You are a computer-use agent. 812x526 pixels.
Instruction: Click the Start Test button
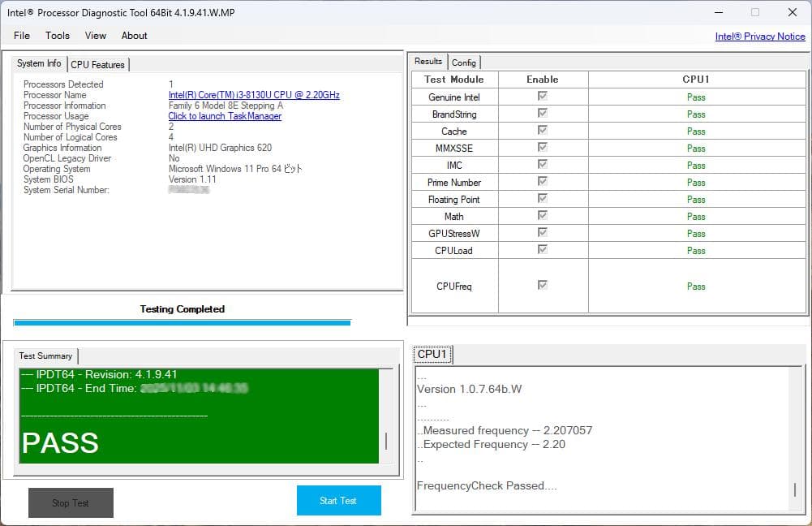click(338, 500)
